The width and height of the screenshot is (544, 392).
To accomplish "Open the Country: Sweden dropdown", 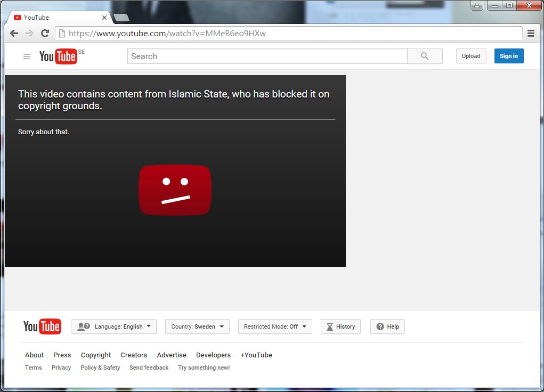I will [x=198, y=326].
